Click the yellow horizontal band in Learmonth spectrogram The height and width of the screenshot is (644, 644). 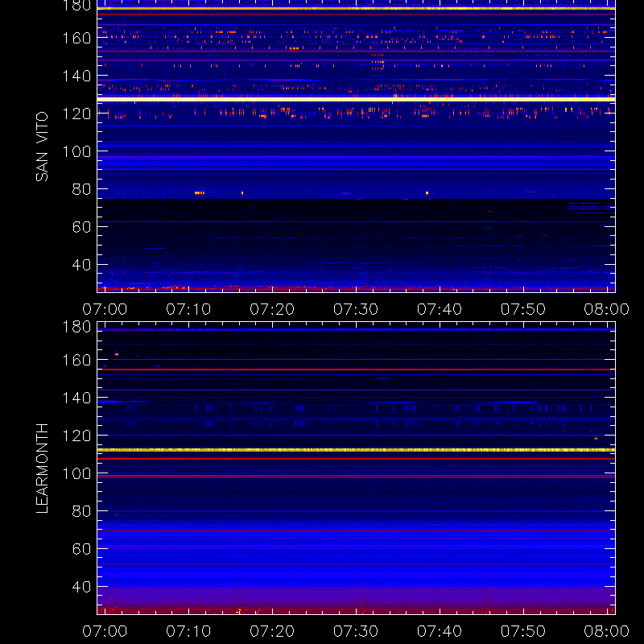[356, 450]
